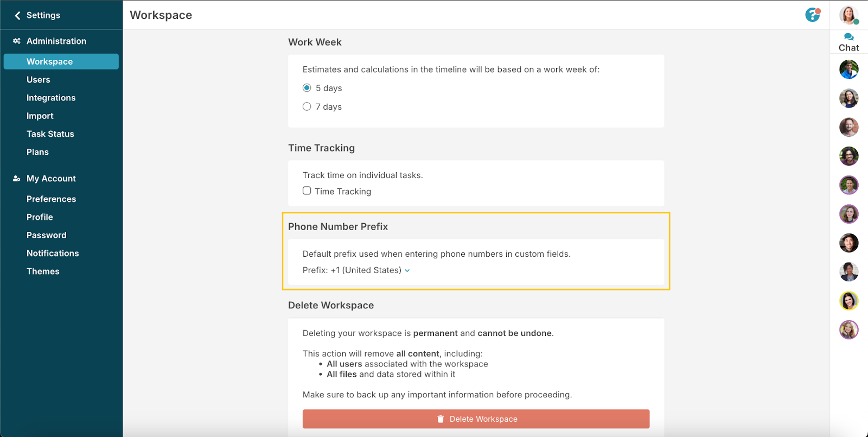Image resolution: width=868 pixels, height=437 pixels.
Task: Open the Users settings page
Action: pyautogui.click(x=39, y=80)
